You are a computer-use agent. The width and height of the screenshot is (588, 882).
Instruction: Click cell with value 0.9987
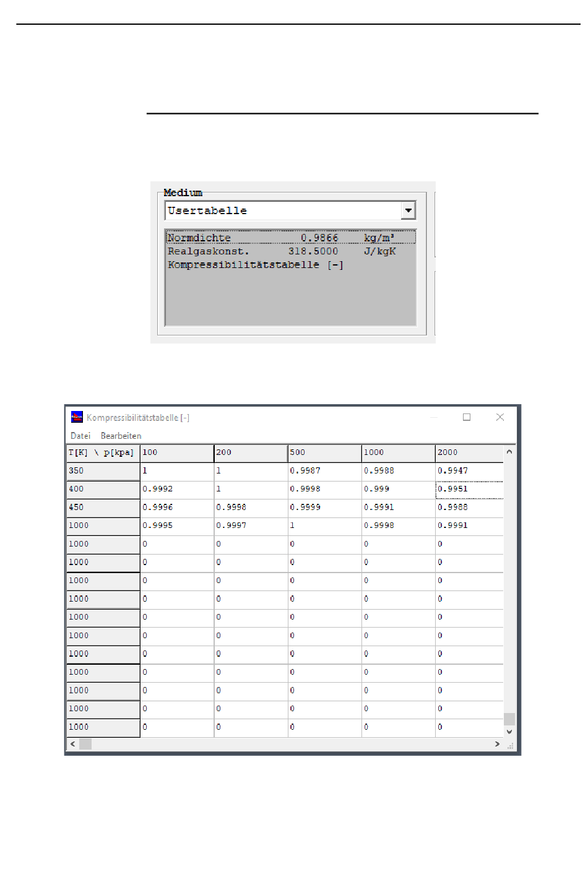coord(324,471)
